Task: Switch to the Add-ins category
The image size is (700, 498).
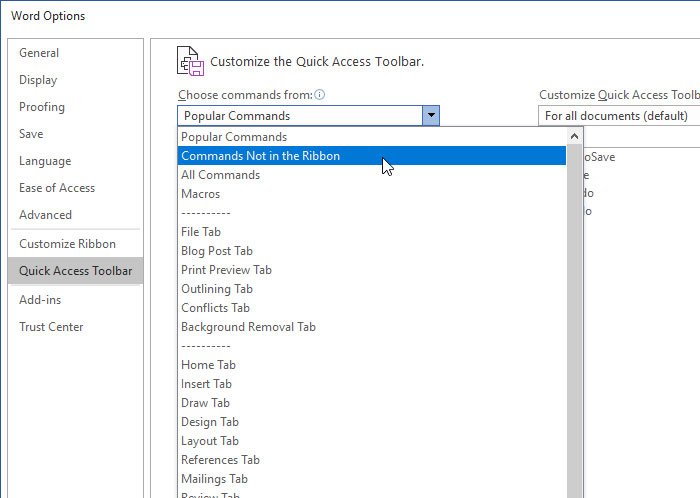Action: pos(41,300)
